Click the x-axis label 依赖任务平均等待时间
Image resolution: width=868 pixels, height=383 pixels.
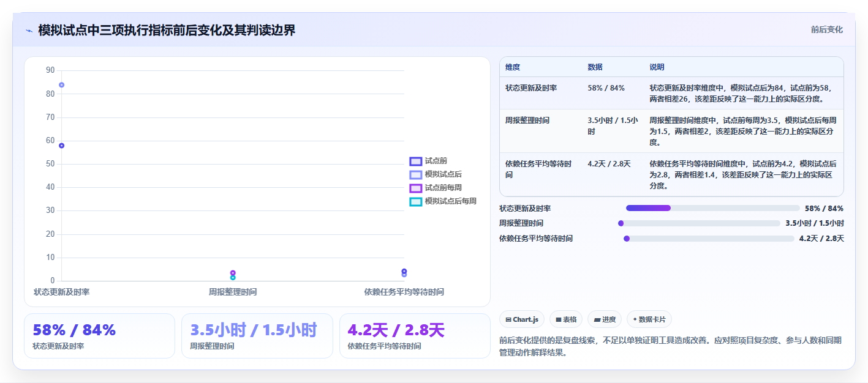pyautogui.click(x=404, y=292)
